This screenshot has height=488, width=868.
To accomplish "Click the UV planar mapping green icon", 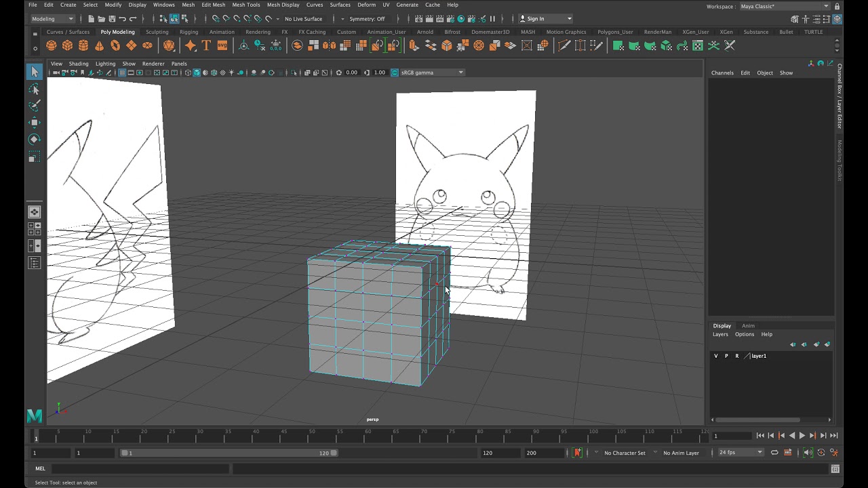I will (618, 45).
